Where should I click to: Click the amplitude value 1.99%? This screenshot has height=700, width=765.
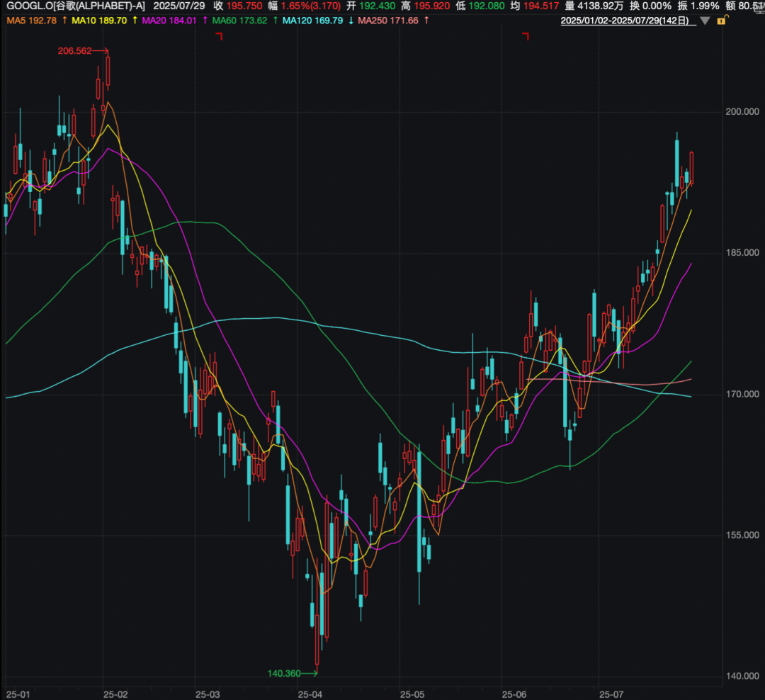(705, 6)
